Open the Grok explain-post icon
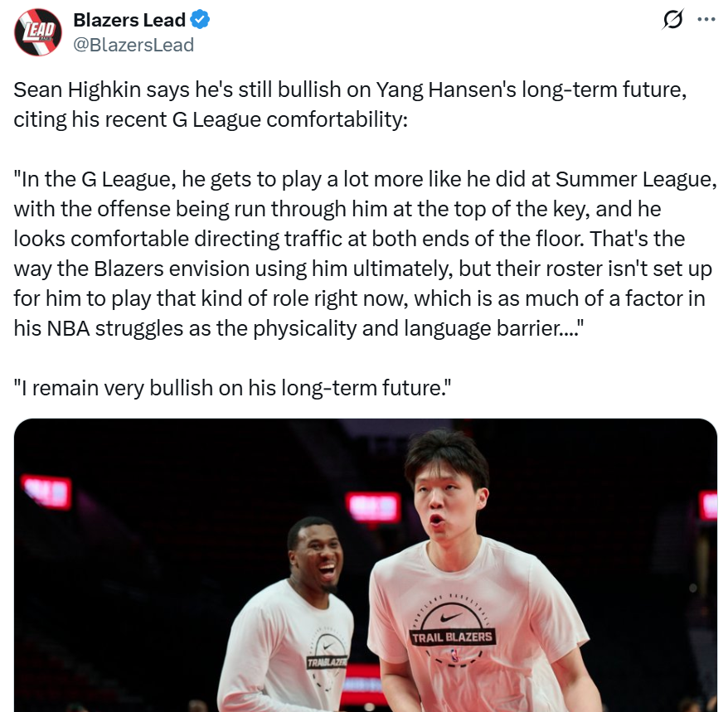This screenshot has width=728, height=712. [x=672, y=20]
